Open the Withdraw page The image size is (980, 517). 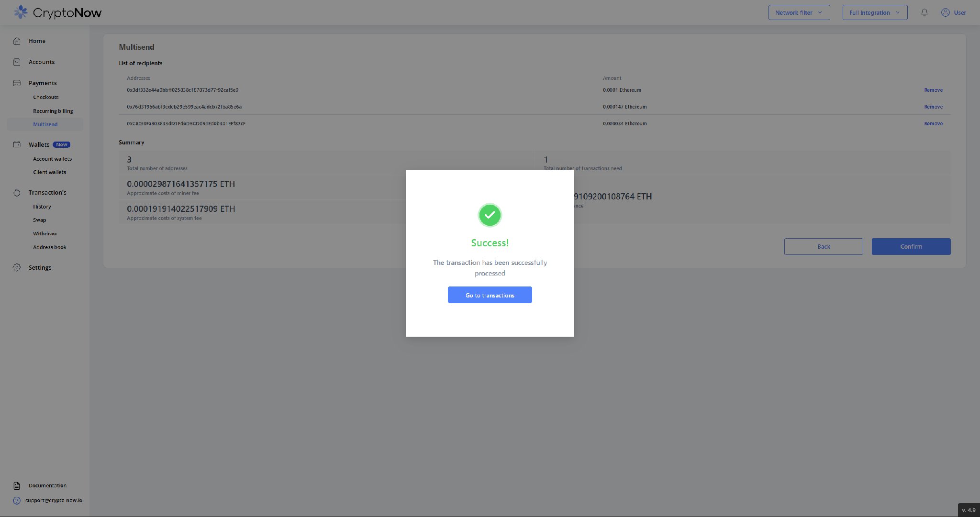[x=45, y=233]
